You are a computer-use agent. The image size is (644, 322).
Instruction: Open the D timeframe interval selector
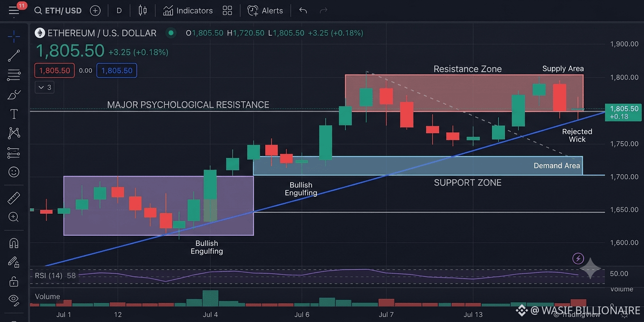(119, 10)
